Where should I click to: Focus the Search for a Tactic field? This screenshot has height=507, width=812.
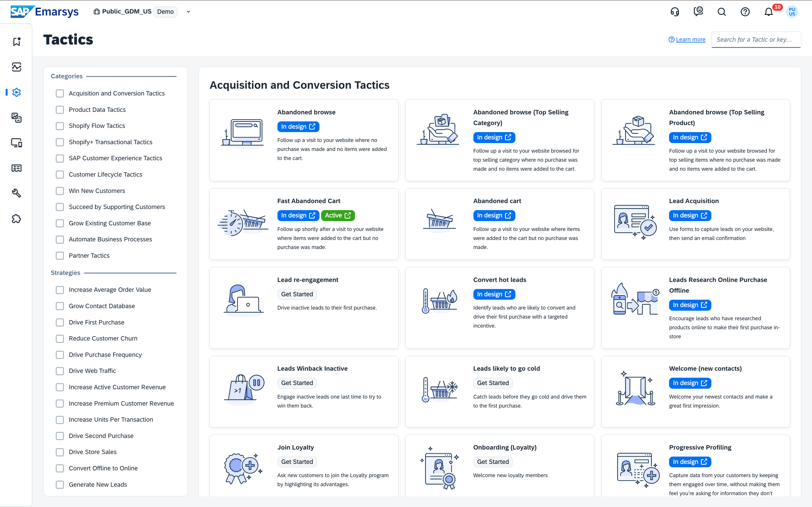pos(756,39)
